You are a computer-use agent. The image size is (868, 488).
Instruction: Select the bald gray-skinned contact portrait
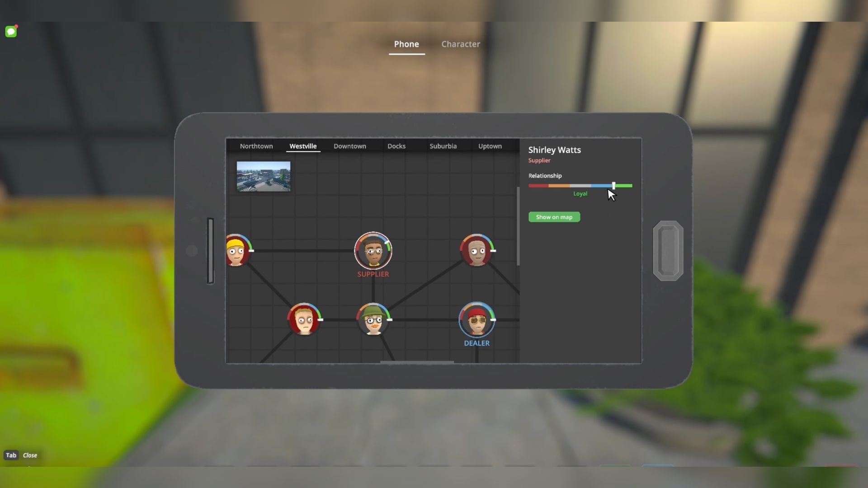[x=476, y=251]
